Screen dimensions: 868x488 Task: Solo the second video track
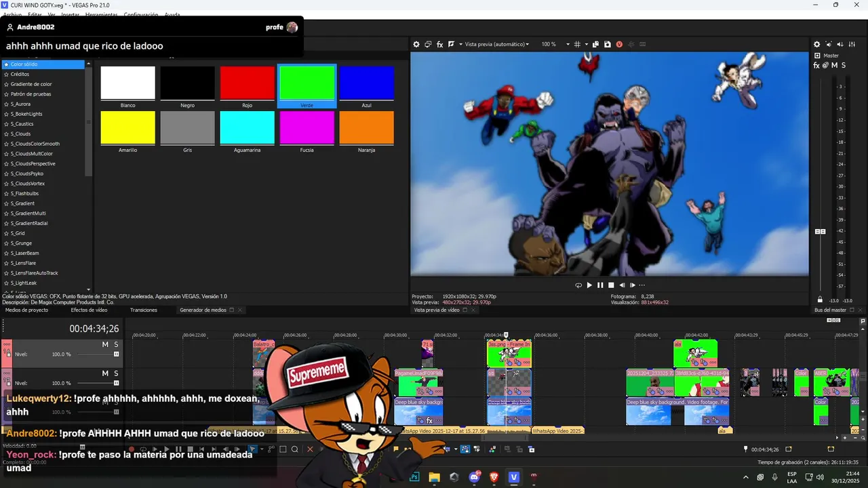116,373
